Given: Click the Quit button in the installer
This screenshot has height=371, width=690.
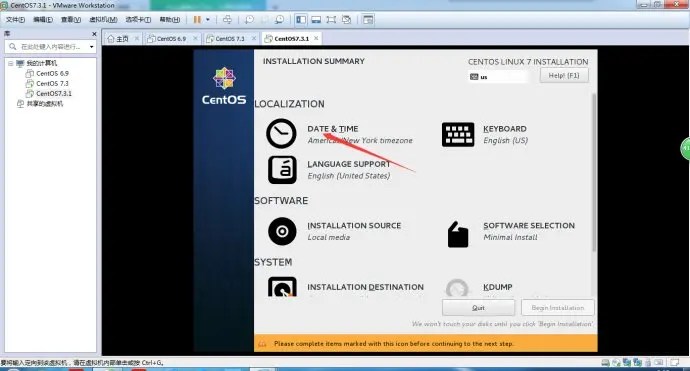Looking at the screenshot, I should click(478, 307).
